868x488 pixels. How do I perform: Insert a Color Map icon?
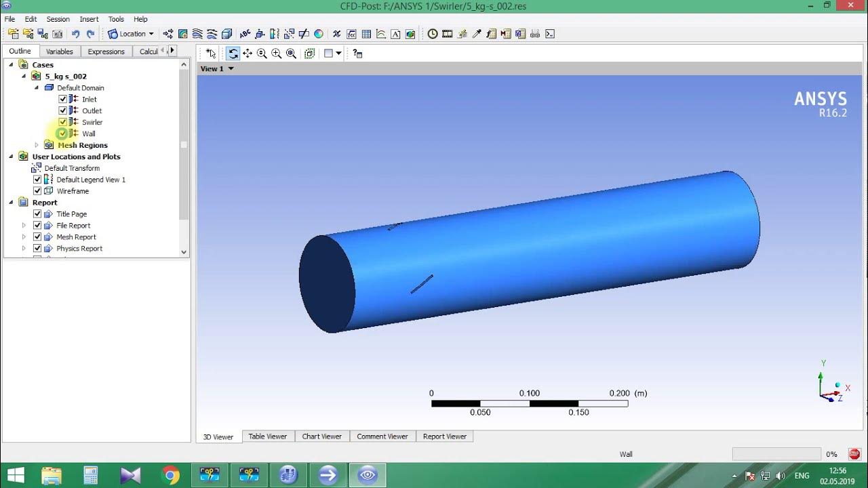click(318, 34)
